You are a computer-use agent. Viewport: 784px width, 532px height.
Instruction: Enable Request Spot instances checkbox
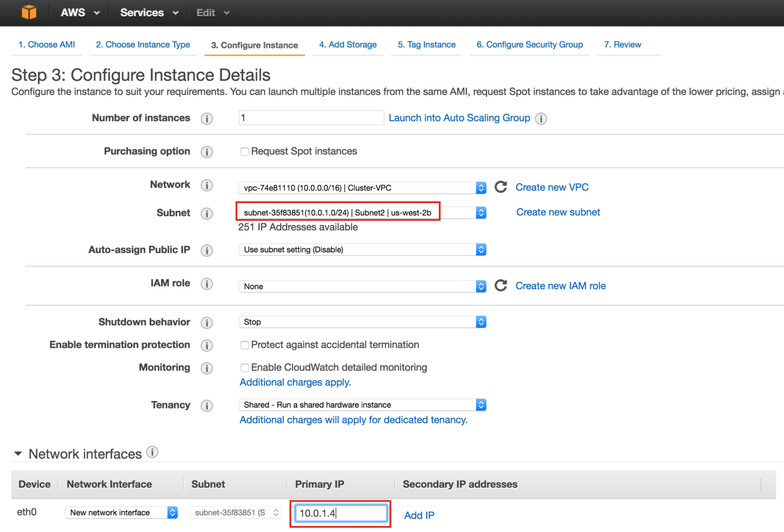(x=244, y=151)
